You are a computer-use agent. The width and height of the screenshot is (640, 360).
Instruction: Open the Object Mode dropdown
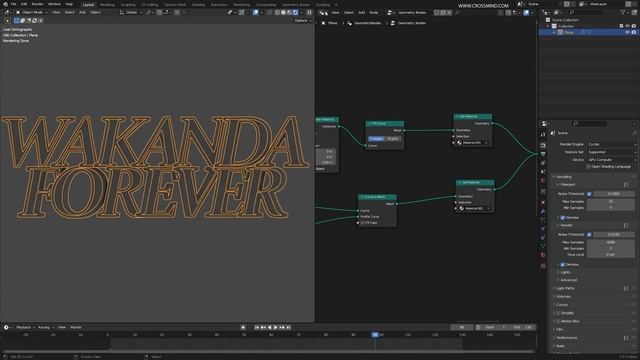pyautogui.click(x=31, y=13)
